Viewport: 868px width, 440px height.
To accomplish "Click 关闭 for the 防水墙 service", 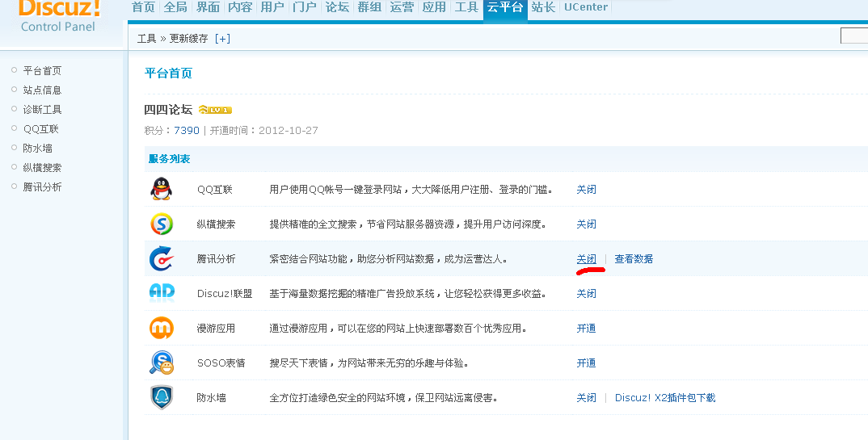I will pyautogui.click(x=586, y=397).
